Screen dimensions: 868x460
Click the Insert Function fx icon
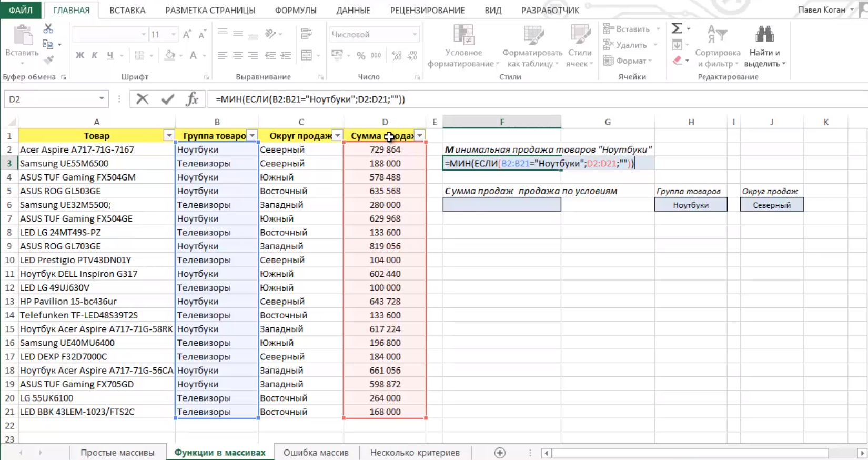(192, 99)
